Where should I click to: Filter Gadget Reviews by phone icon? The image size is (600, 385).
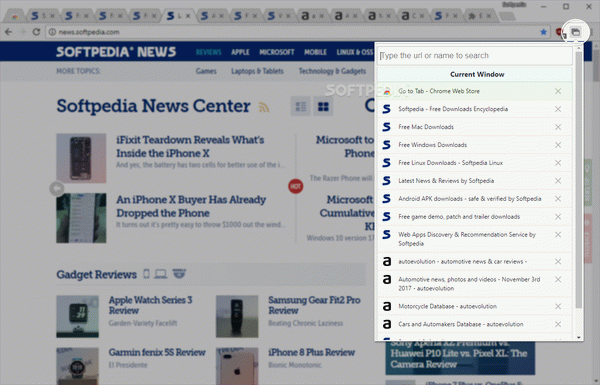tap(146, 274)
